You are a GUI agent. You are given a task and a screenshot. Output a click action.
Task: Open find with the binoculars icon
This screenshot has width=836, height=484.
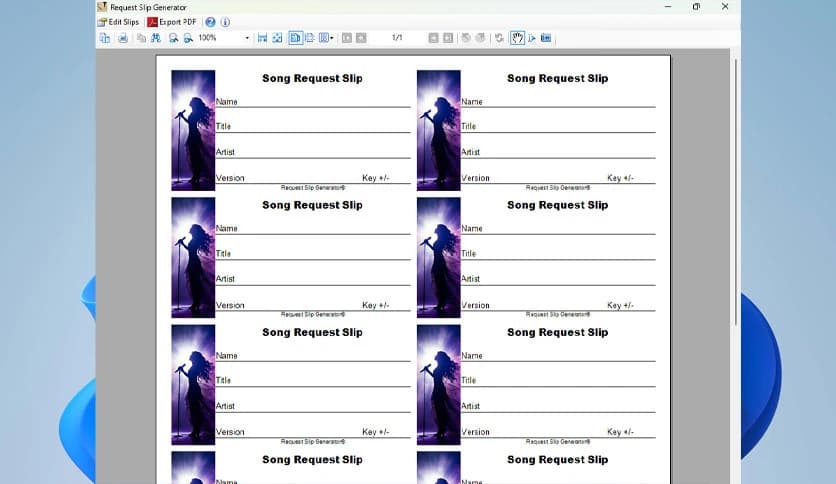[x=156, y=38]
